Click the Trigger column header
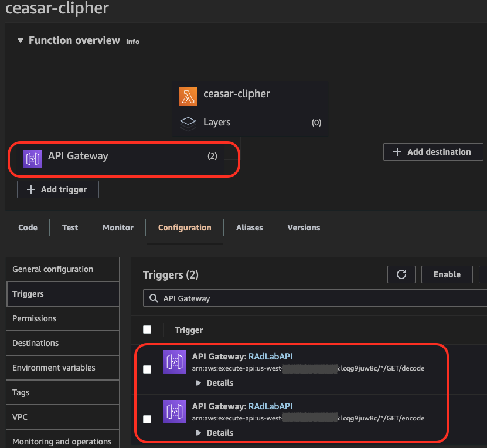This screenshot has width=487, height=448. point(189,330)
